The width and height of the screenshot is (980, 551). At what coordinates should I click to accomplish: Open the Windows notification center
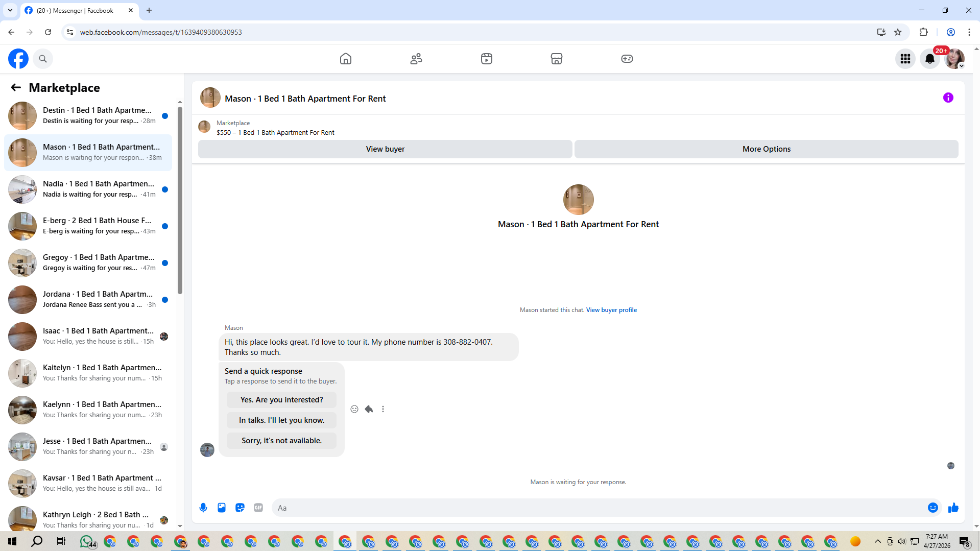(x=964, y=541)
